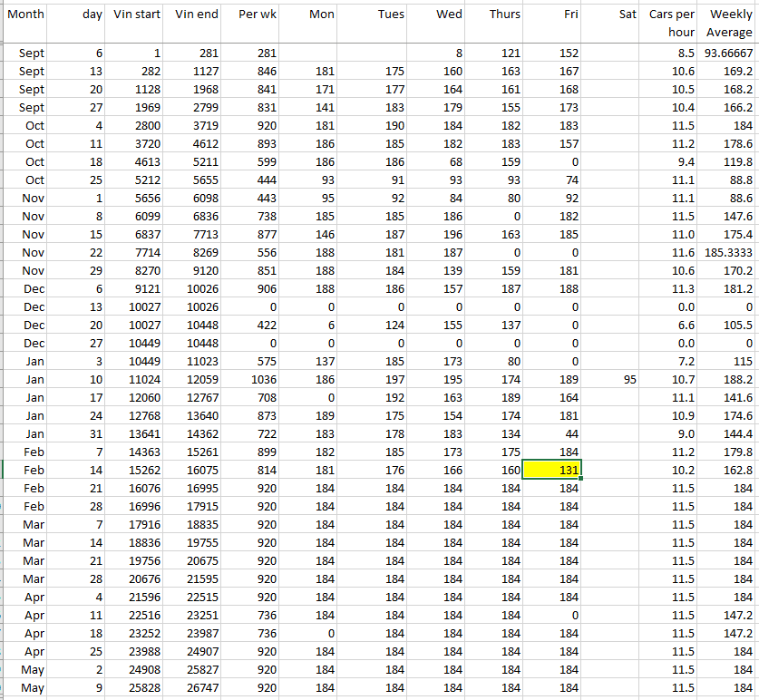Image resolution: width=759 pixels, height=700 pixels.
Task: Click the Cars per hour cell showing 8.5
Action: 671,53
